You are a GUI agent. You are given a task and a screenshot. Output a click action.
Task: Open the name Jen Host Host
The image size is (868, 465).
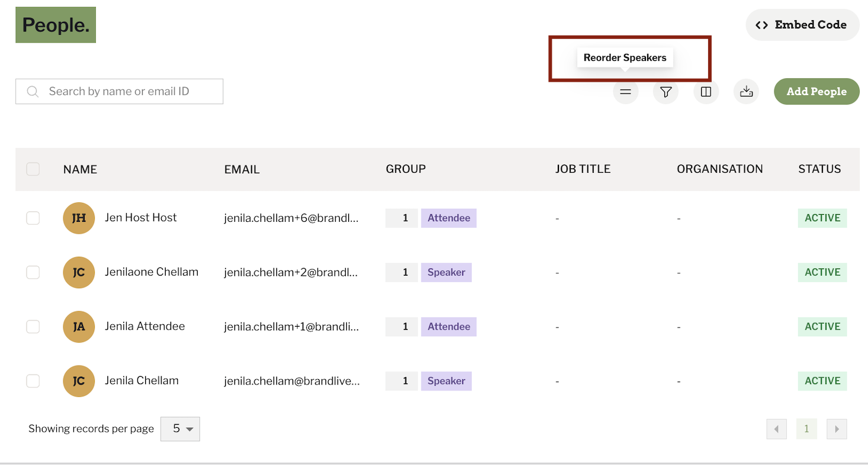[141, 218]
